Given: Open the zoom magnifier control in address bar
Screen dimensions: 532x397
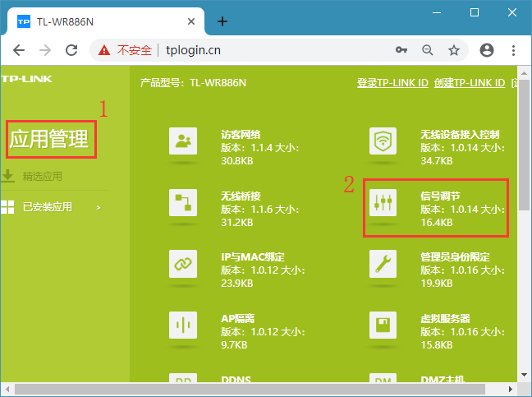Looking at the screenshot, I should pyautogui.click(x=428, y=50).
